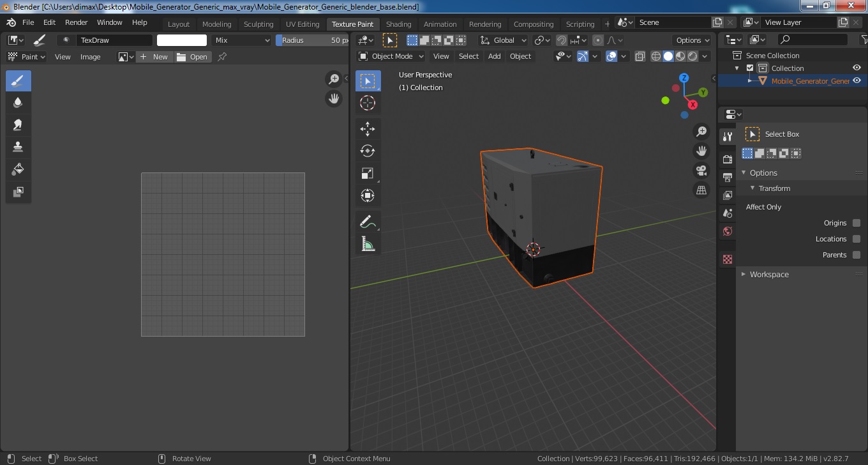Click the pan hand icon in 3D viewport
This screenshot has width=868, height=465.
[701, 151]
